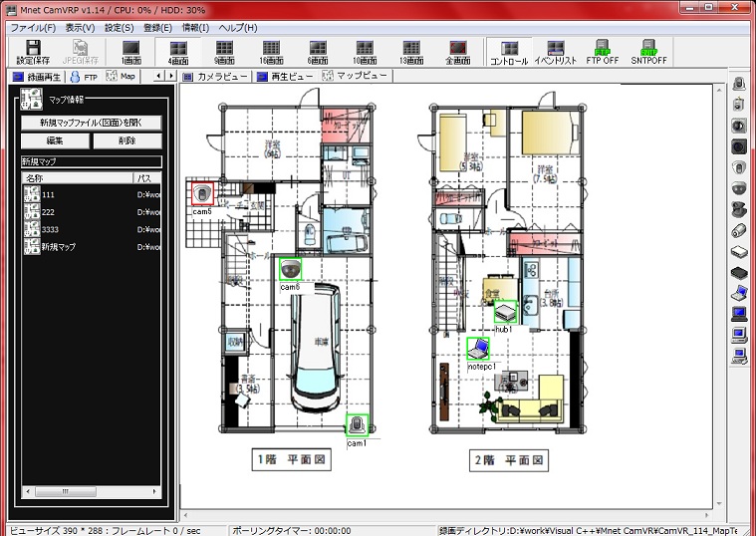
Task: Click 新規マップファイル(図面)を開く button
Action: tap(91, 123)
